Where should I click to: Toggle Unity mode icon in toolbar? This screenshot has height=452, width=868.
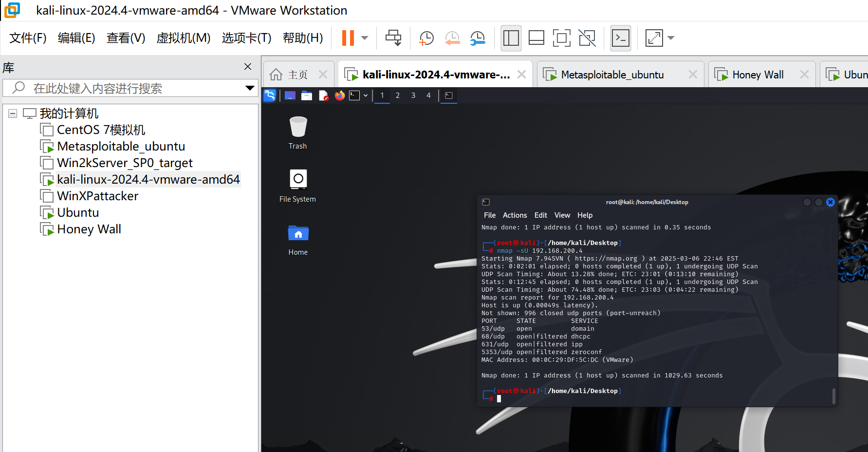(587, 38)
